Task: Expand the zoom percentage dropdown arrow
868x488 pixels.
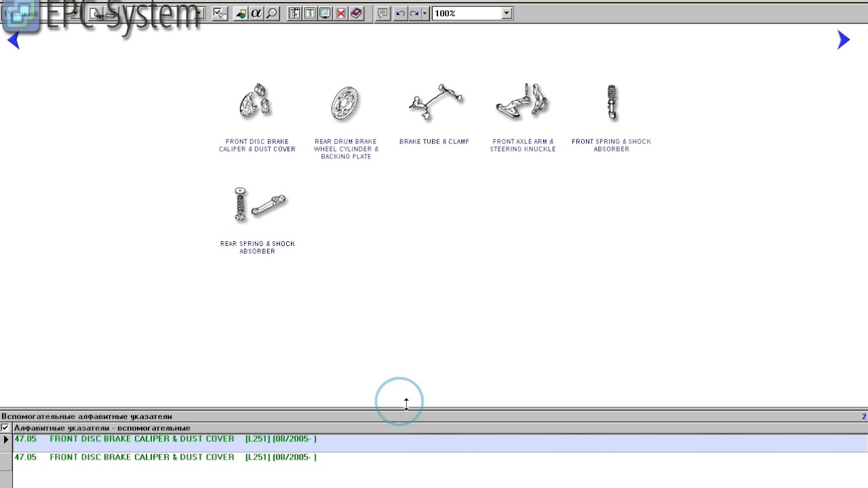Action: click(507, 14)
